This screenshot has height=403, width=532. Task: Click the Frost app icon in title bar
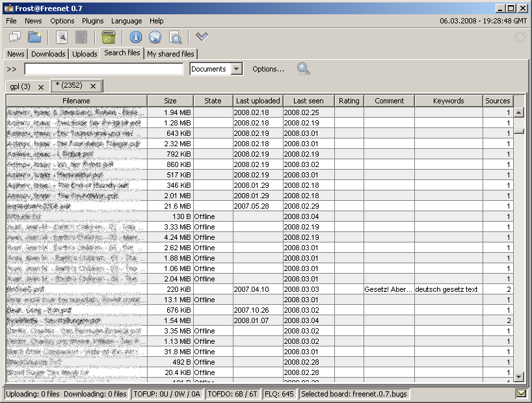click(9, 8)
